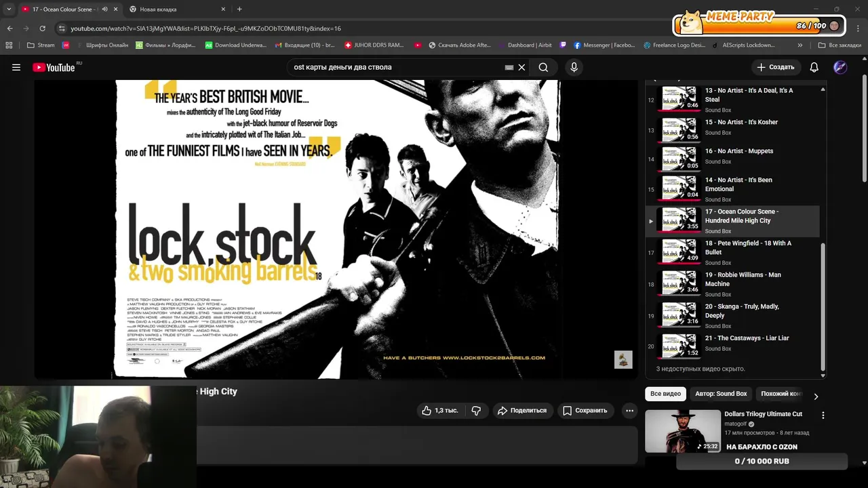
Task: Open options for Dollars Trilogy Ultimate Cut
Action: (823, 415)
